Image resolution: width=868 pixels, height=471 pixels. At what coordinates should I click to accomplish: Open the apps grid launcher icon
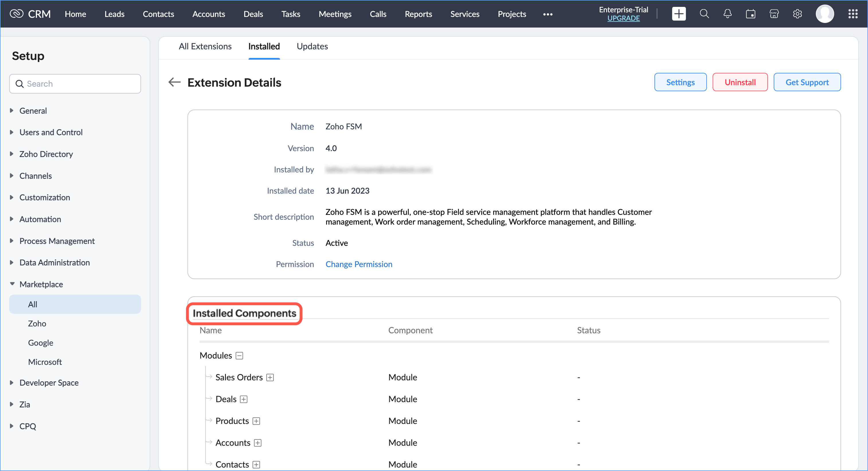(853, 14)
